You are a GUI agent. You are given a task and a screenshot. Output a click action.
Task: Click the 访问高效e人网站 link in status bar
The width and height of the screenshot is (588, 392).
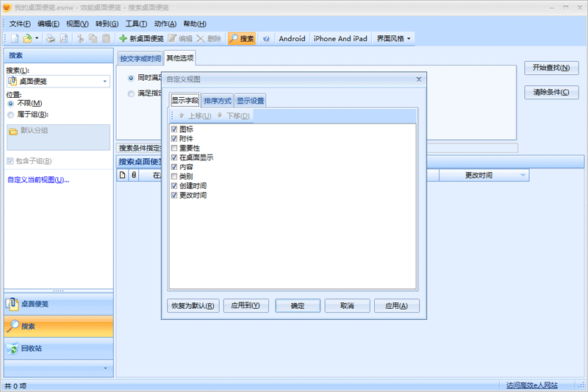coord(531,385)
